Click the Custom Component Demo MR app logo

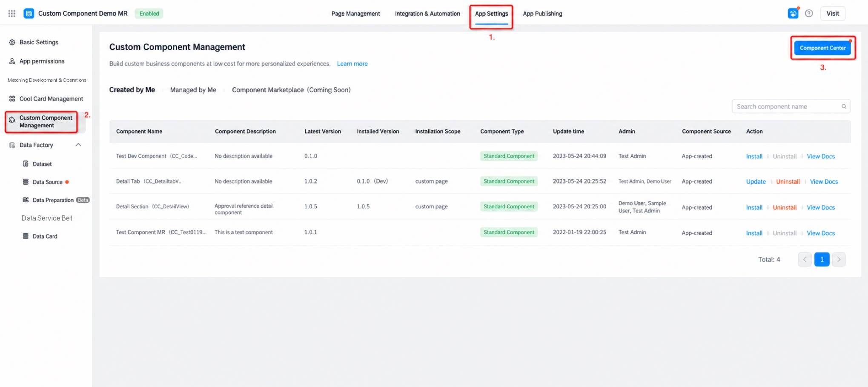click(29, 14)
